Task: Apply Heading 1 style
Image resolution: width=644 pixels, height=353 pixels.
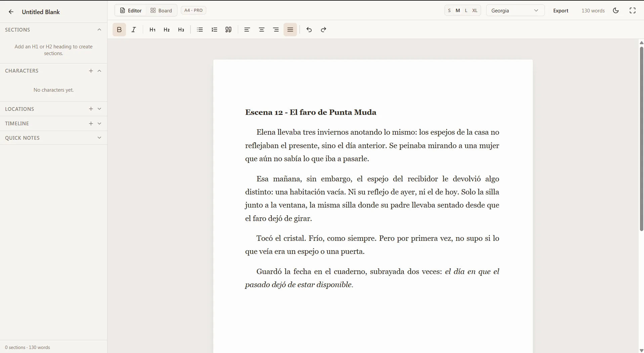Action: (153, 30)
